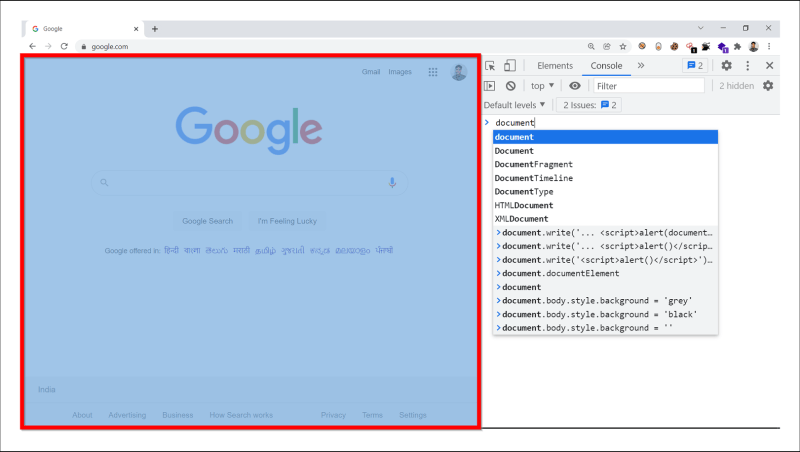Open the How Search works link

pos(241,415)
